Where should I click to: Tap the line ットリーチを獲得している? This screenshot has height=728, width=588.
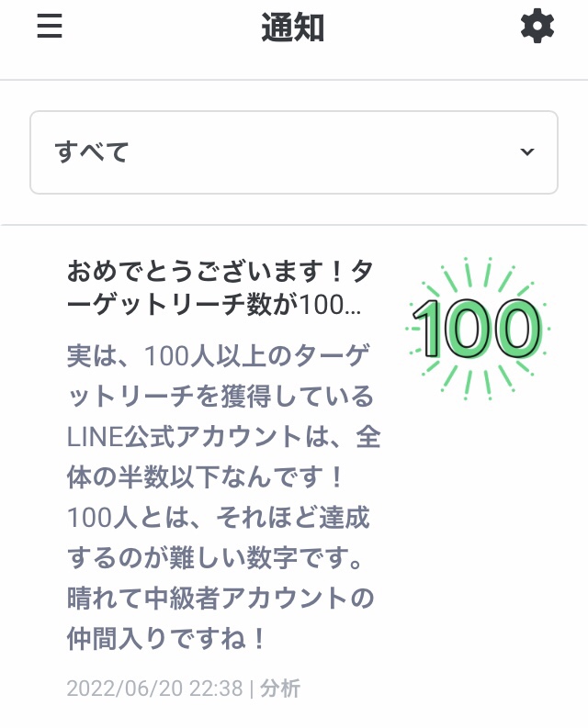coord(220,397)
